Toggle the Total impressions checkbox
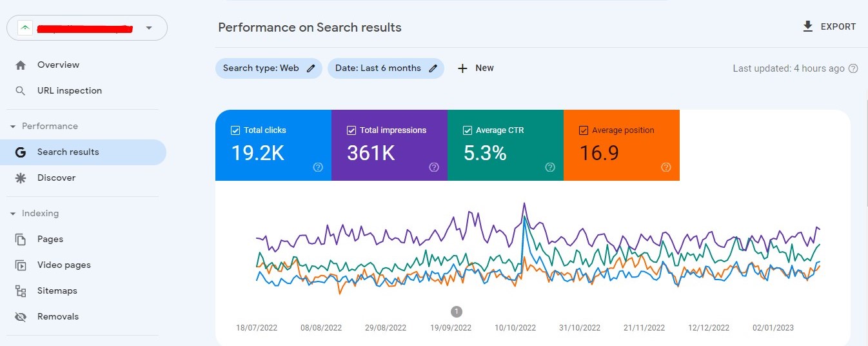Viewport: 868px width, 346px height. click(x=351, y=130)
